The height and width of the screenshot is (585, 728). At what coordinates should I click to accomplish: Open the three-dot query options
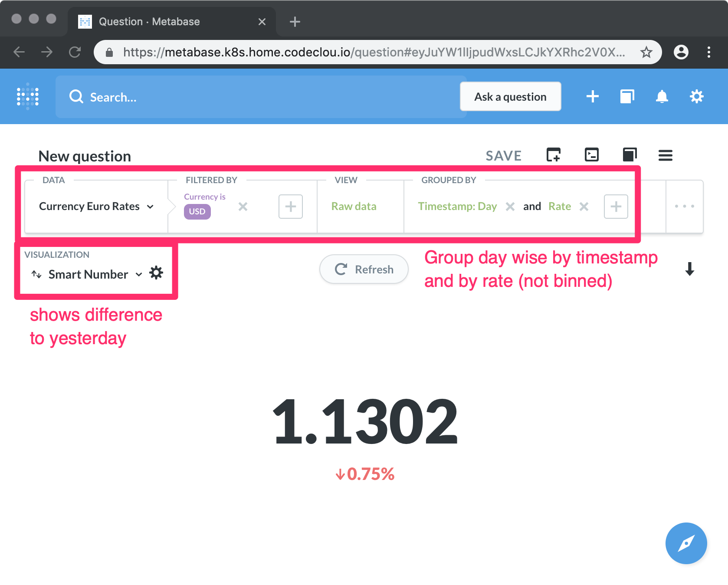coord(685,206)
